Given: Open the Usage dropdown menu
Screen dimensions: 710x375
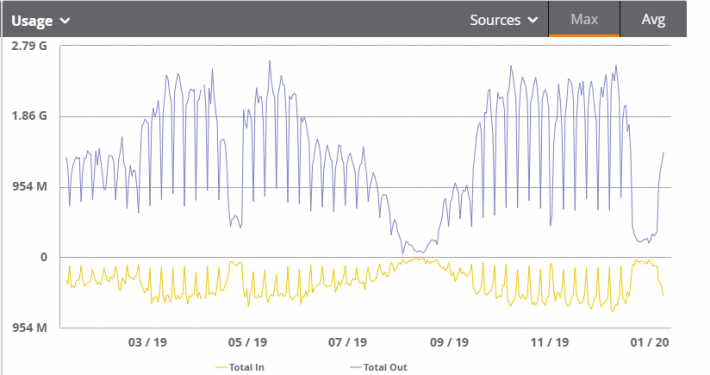Looking at the screenshot, I should click(x=40, y=21).
